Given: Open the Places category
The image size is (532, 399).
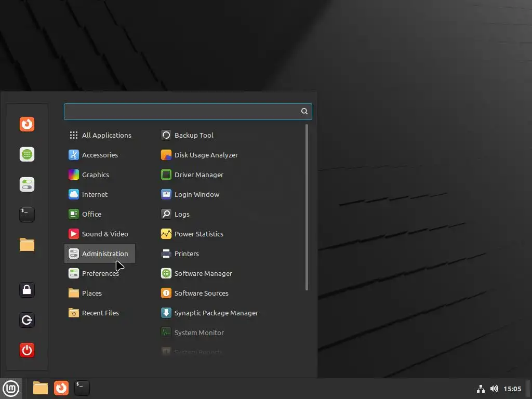Looking at the screenshot, I should point(100,293).
